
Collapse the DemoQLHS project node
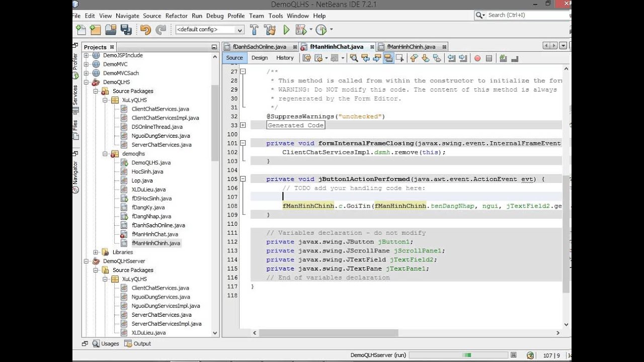tap(86, 82)
